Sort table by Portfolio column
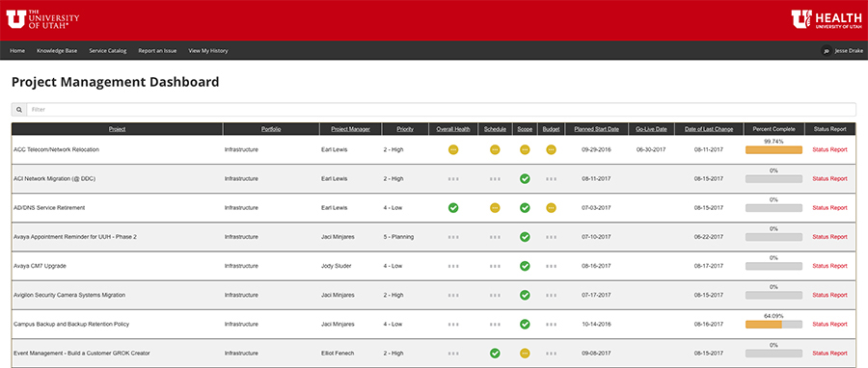 (x=271, y=129)
